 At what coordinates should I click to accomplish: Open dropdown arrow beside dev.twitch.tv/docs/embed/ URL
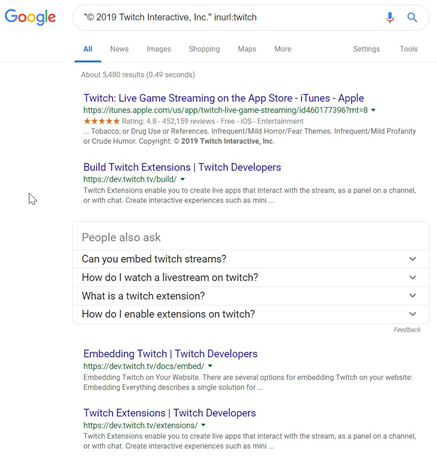(x=210, y=366)
